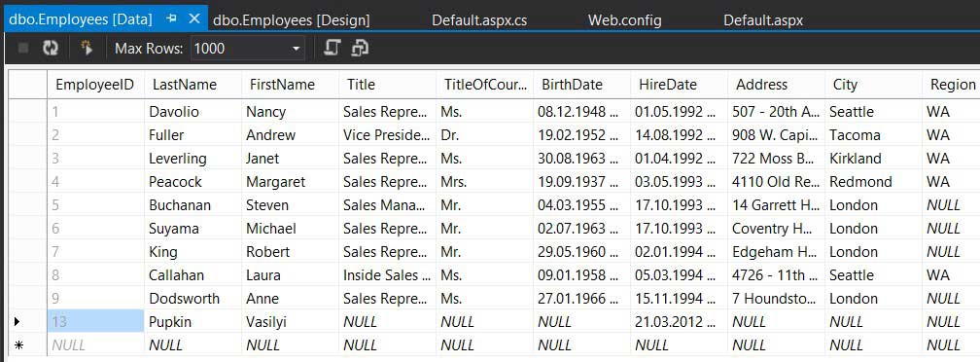Screen dimensions: 980x362
Task: Click the Vasilyi first name cell
Action: (x=291, y=322)
